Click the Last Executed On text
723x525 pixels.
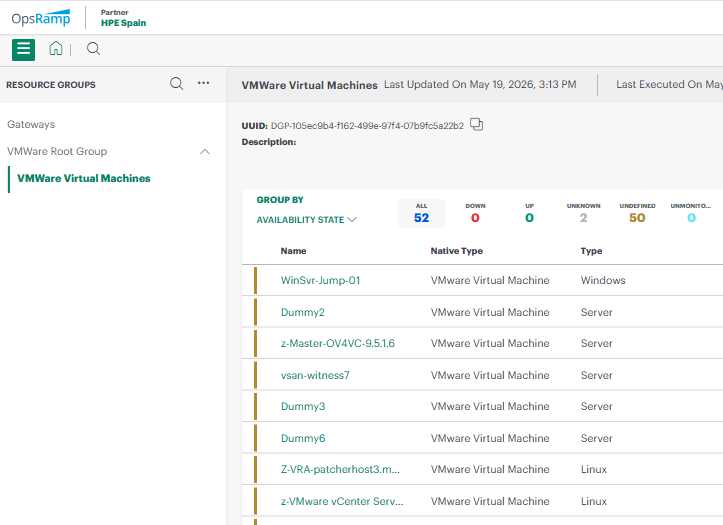coord(670,84)
